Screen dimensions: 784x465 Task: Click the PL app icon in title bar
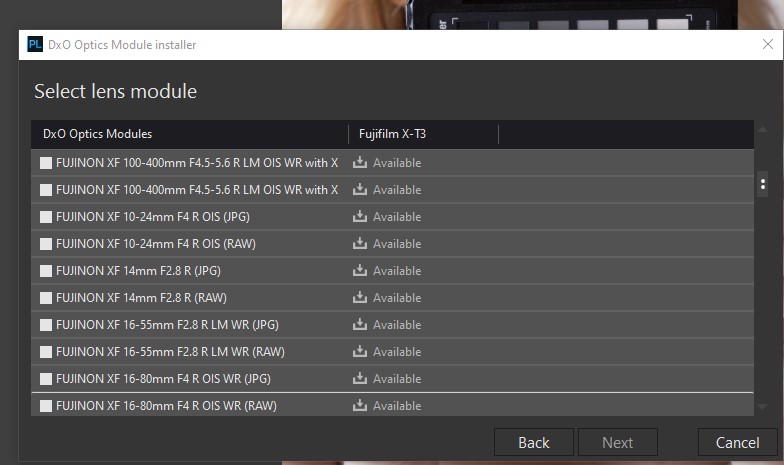pos(35,44)
